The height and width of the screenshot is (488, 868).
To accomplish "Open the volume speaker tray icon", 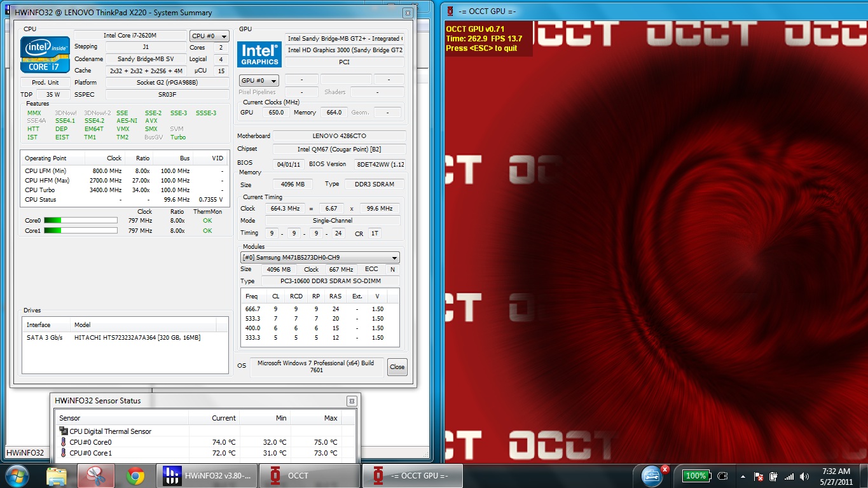I will pos(804,477).
